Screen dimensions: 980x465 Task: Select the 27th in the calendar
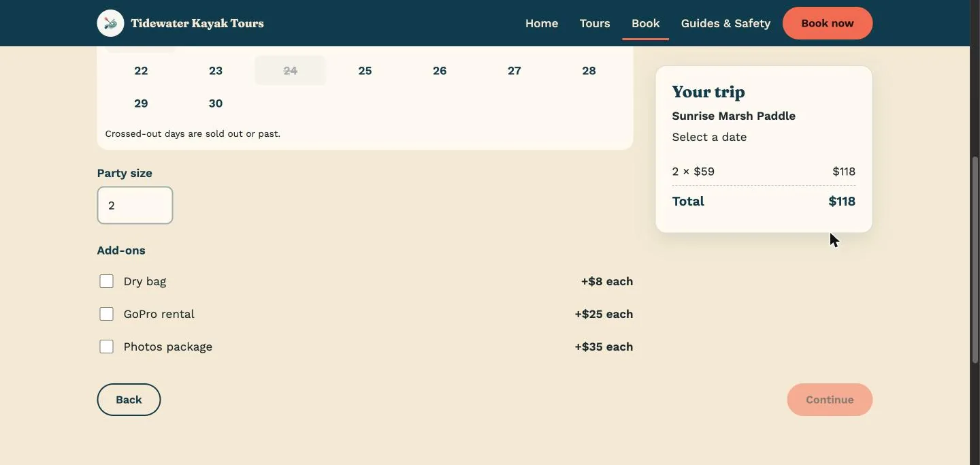pyautogui.click(x=514, y=71)
